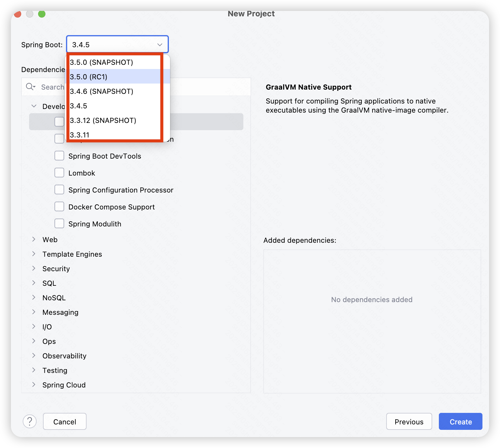Enable Docker Compose Support
The width and height of the screenshot is (500, 448).
pyautogui.click(x=59, y=207)
